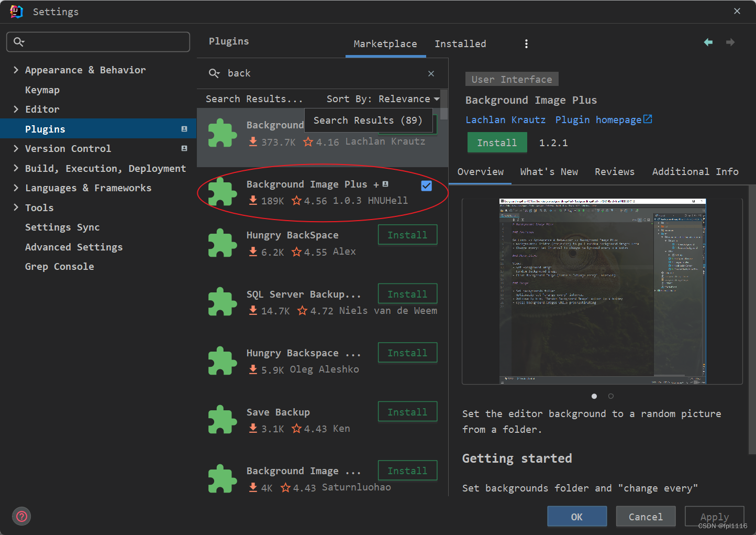Viewport: 756px width, 535px height.
Task: Open Lachlan Krautz vendor link
Action: click(x=505, y=119)
